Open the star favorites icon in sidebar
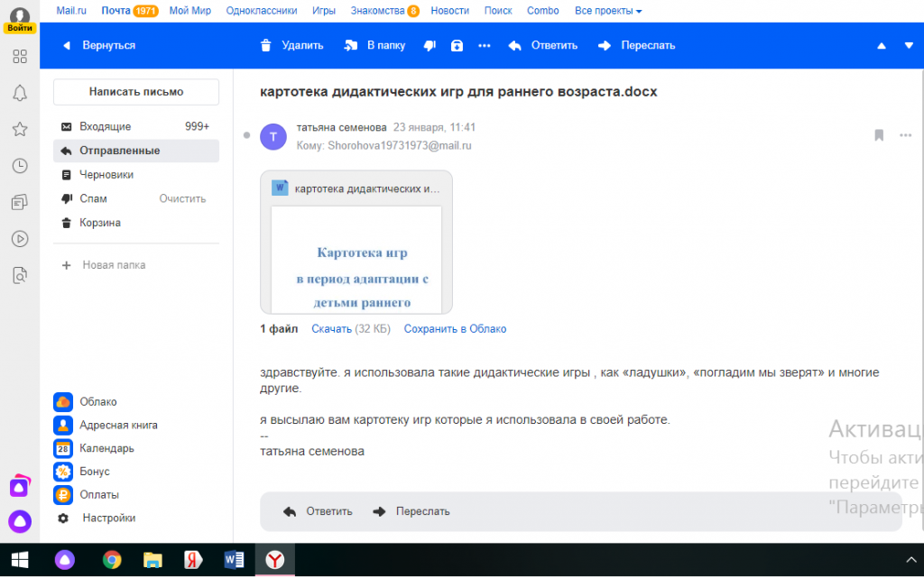The image size is (924, 578). click(x=19, y=129)
